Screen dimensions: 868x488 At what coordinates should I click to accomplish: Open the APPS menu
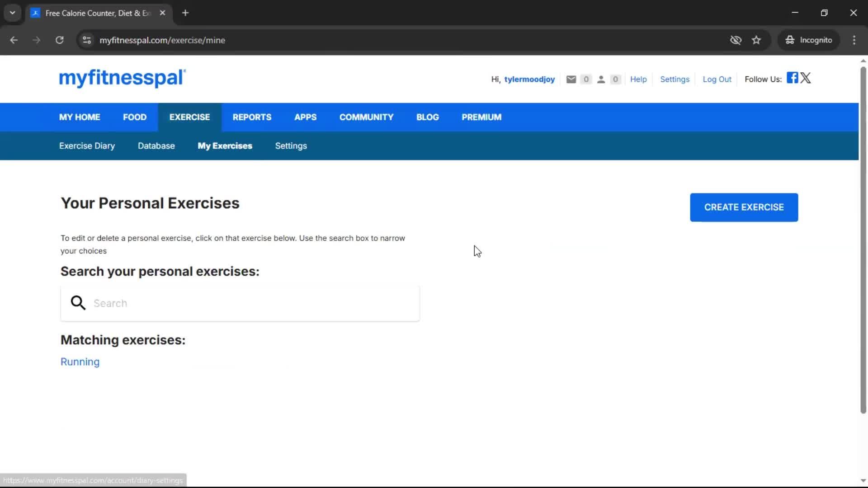tap(305, 117)
